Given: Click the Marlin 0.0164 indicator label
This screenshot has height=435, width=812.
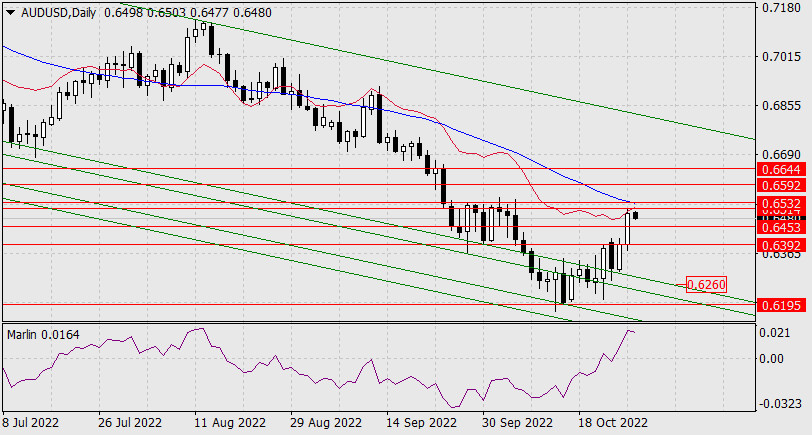Looking at the screenshot, I should click(x=40, y=333).
